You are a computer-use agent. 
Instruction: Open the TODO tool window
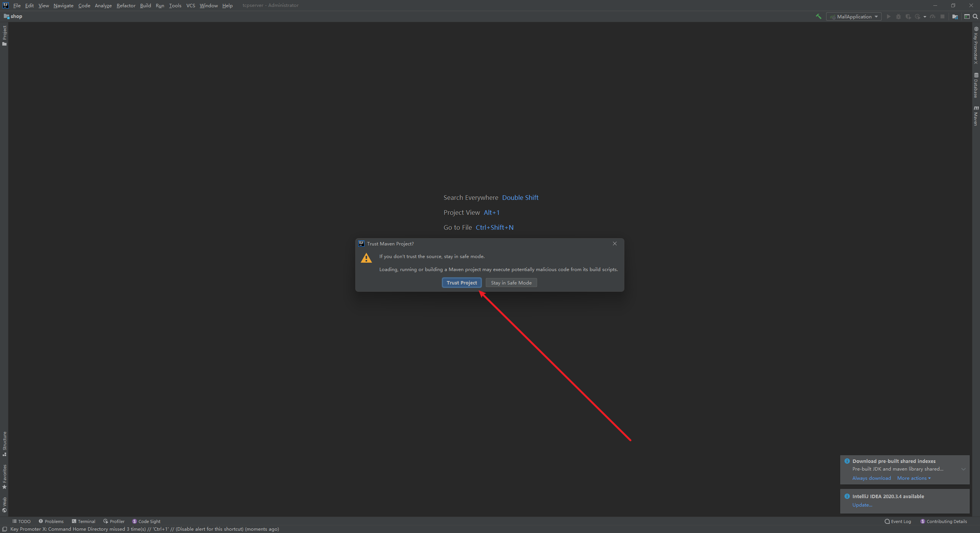click(21, 521)
